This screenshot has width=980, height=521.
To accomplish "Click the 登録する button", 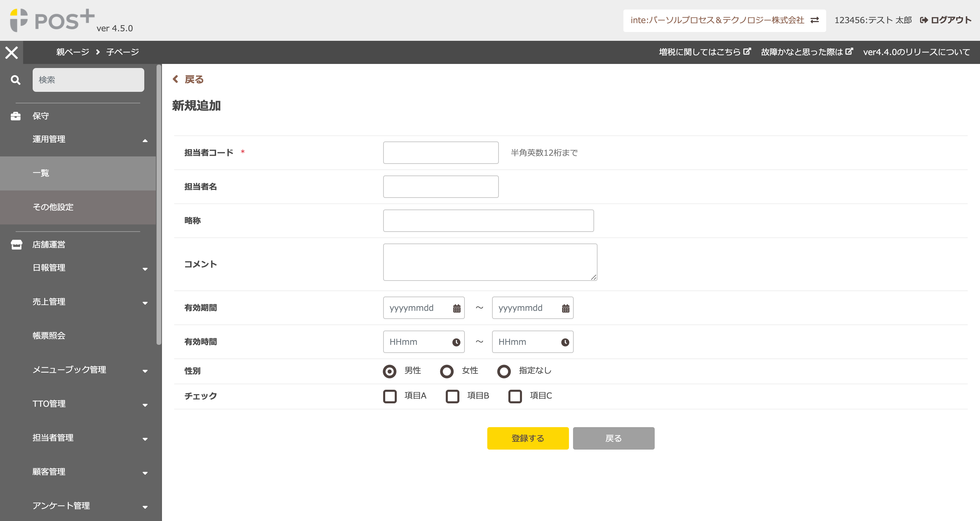I will (528, 438).
